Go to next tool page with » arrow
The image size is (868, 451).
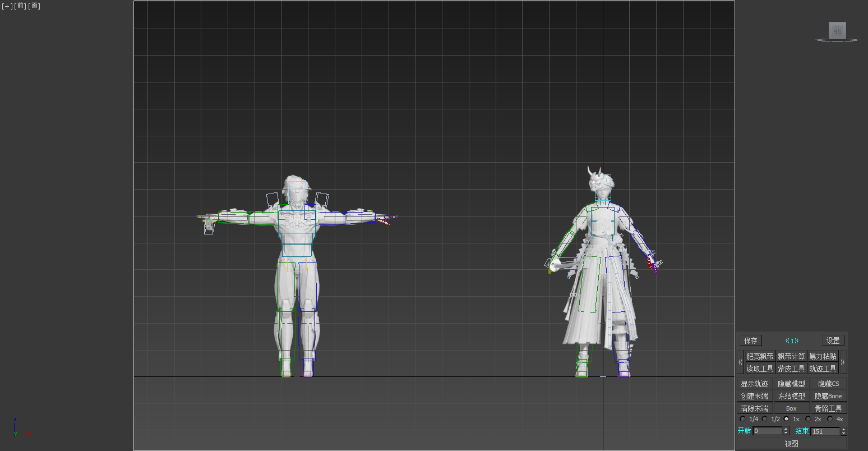tap(843, 362)
